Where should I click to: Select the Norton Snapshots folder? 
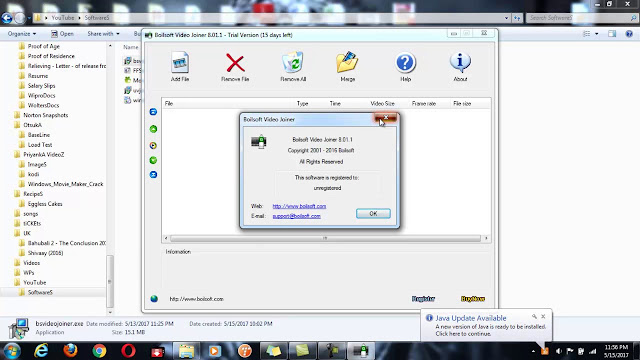pyautogui.click(x=45, y=115)
